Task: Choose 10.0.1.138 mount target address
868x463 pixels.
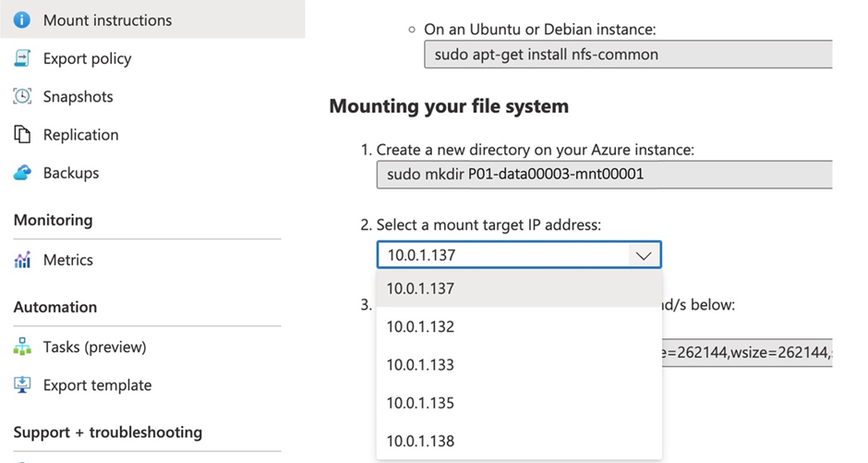Action: [x=421, y=441]
